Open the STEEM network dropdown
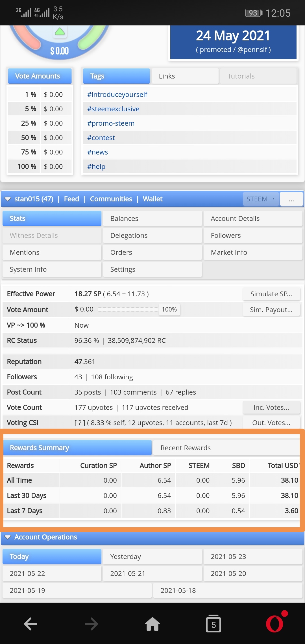Viewport: 305px width, 644px height. point(261,199)
